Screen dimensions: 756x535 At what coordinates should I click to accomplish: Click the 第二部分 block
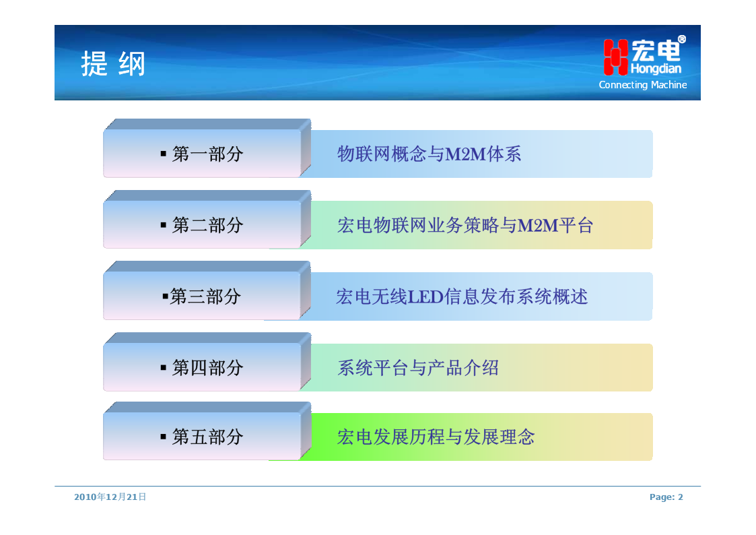point(207,220)
